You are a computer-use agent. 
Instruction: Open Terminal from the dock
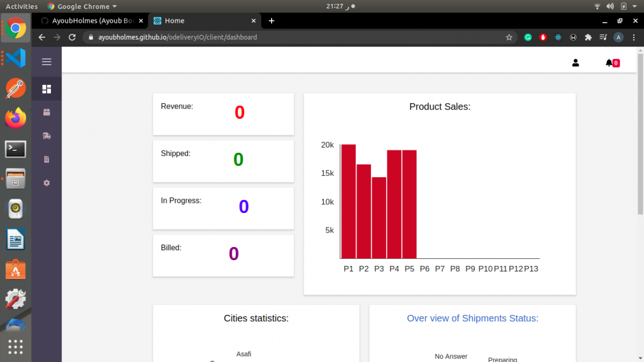(x=16, y=149)
